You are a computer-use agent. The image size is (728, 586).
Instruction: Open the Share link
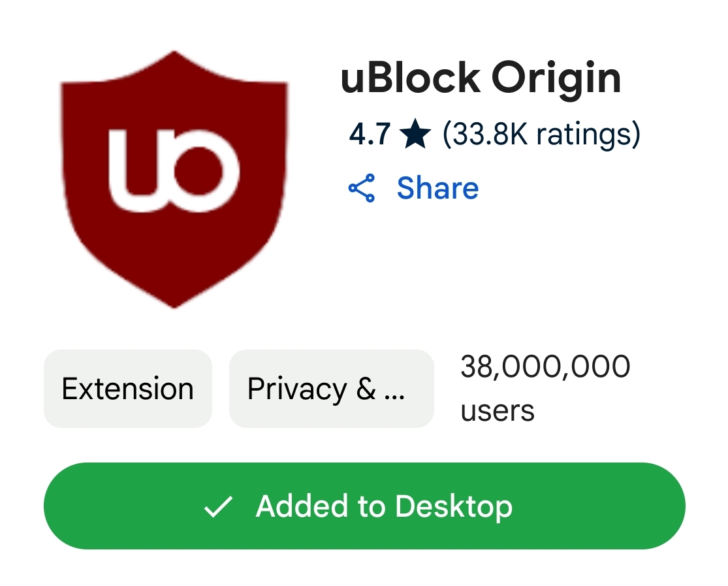pos(437,187)
